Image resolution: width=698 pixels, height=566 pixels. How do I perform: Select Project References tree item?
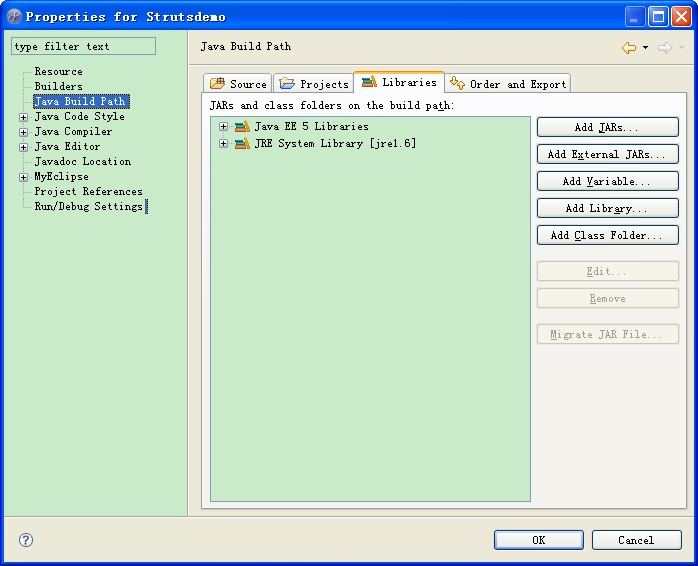[89, 191]
